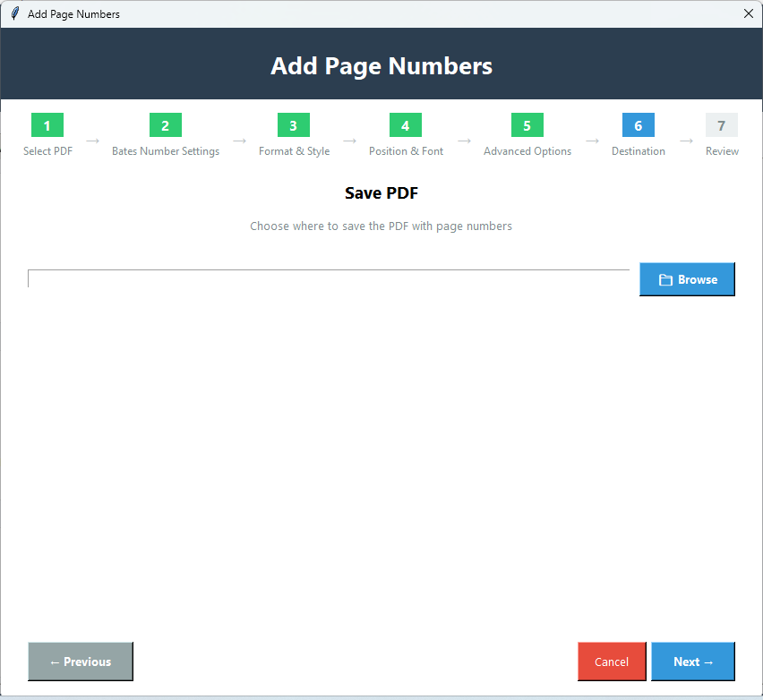Click the step 4 badge above Position & Font
This screenshot has height=700, width=763.
[405, 125]
